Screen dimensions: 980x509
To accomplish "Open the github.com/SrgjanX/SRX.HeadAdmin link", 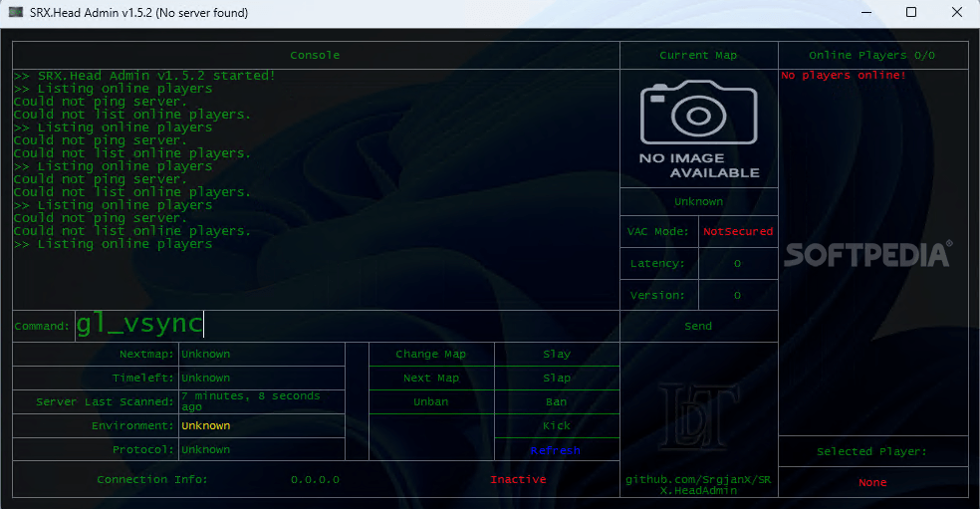I will click(x=698, y=485).
